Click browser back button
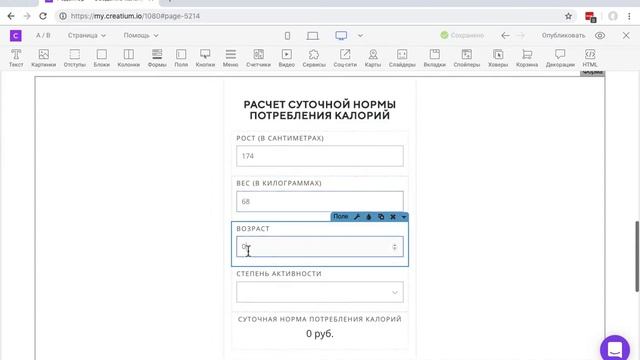The height and width of the screenshot is (360, 640). [x=11, y=16]
